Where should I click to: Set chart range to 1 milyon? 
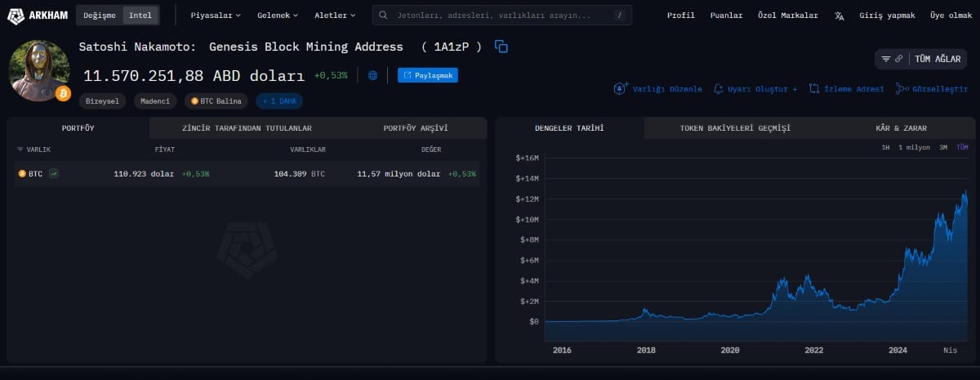pyautogui.click(x=913, y=148)
